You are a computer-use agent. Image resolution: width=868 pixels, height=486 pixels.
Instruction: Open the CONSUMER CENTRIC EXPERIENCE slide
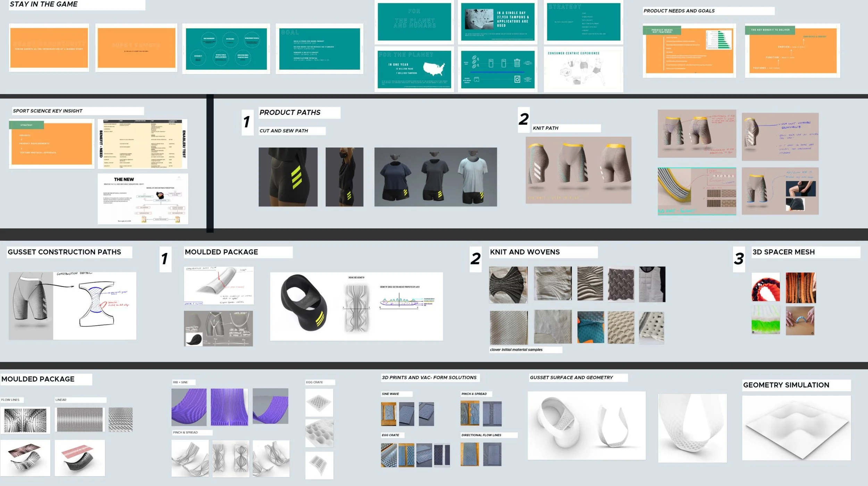583,69
